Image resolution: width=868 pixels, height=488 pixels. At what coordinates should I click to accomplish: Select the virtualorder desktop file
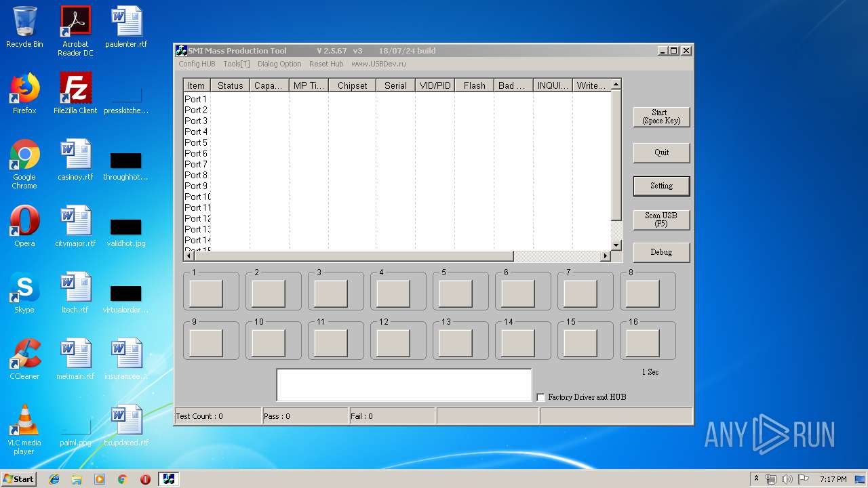click(126, 298)
